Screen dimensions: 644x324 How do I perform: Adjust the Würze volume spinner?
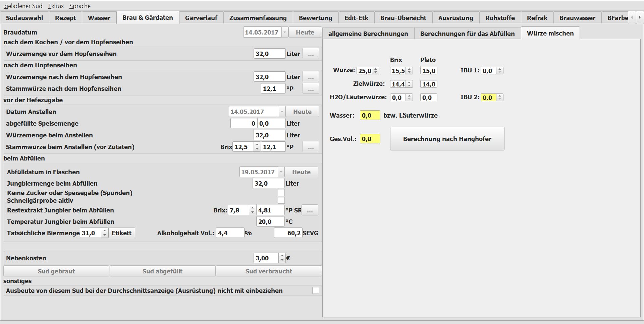tap(376, 71)
